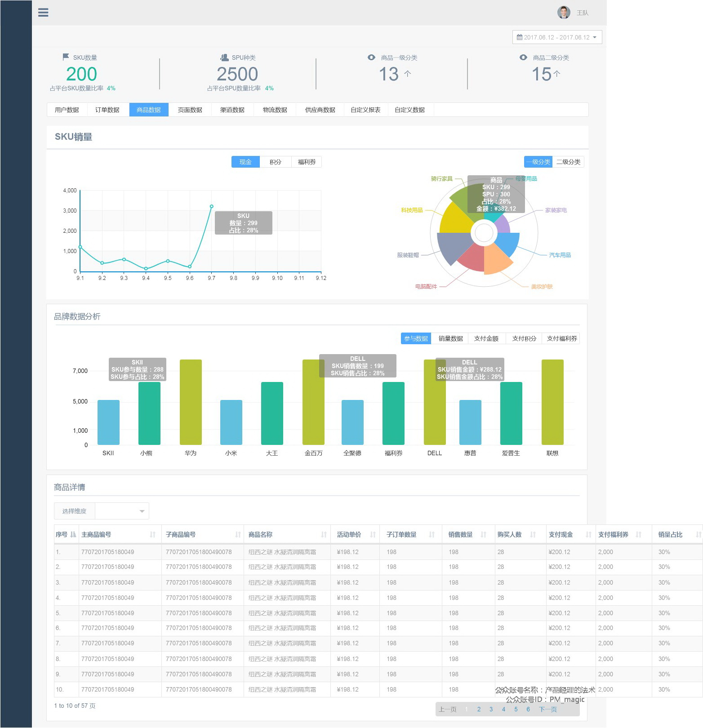The height and width of the screenshot is (728, 703).
Task: Open the 自定义报表 tab
Action: tap(365, 110)
